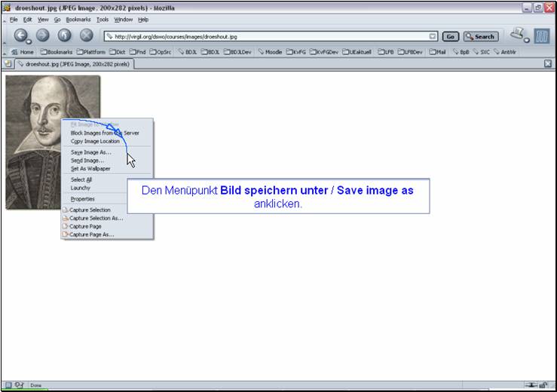Open the Bookmarks folder on toolbar
Screen dimensions: 557x392
pos(57,52)
